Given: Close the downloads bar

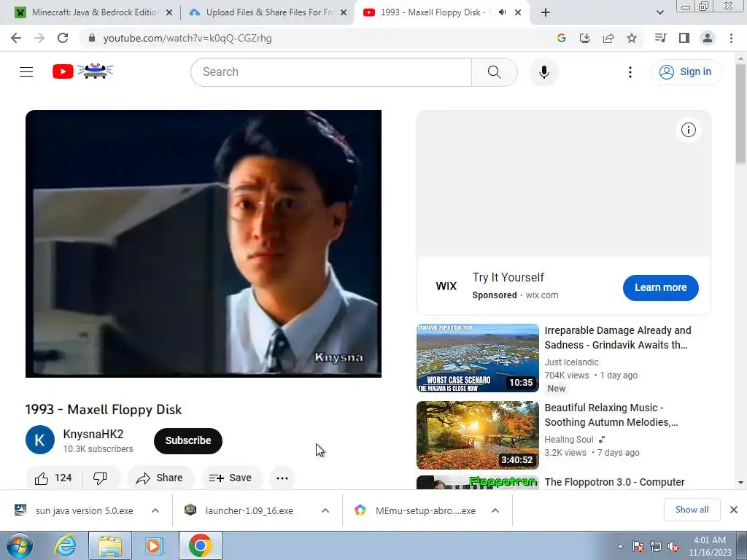Looking at the screenshot, I should pos(734,510).
